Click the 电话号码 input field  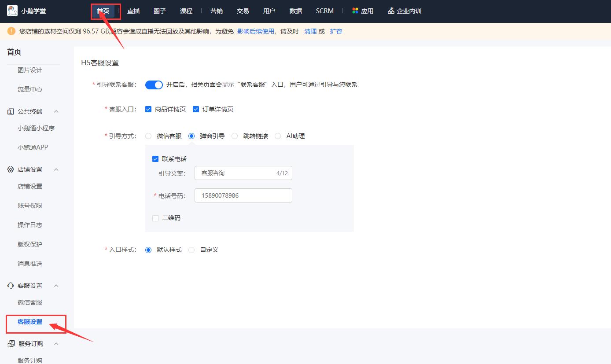(x=243, y=195)
